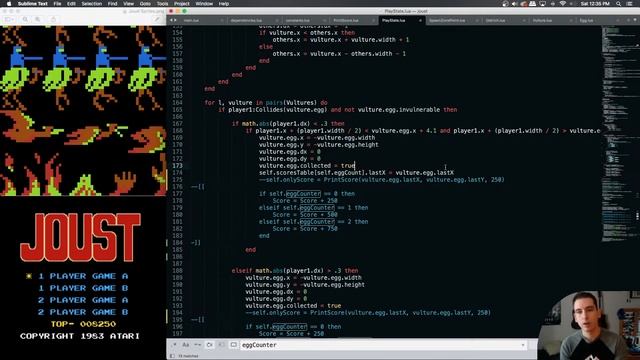
Task: Click the highlighted eggCounter match on line 181
Action: [317, 222]
